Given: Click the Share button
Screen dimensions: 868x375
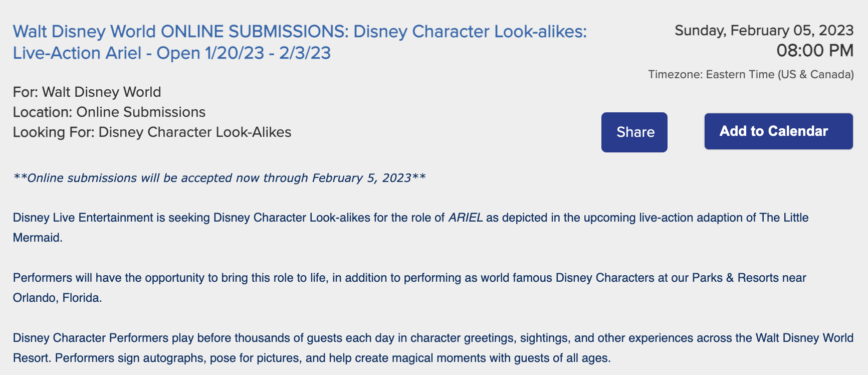Looking at the screenshot, I should (x=634, y=132).
